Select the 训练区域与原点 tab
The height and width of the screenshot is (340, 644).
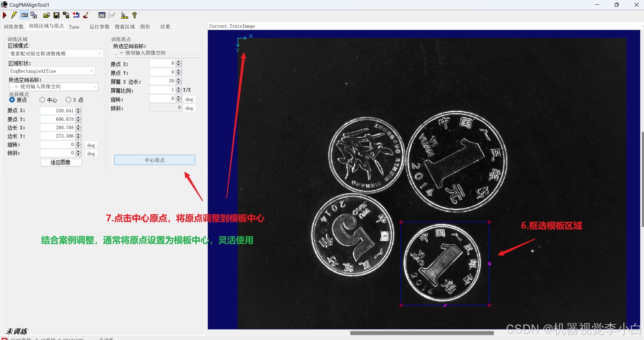point(46,26)
